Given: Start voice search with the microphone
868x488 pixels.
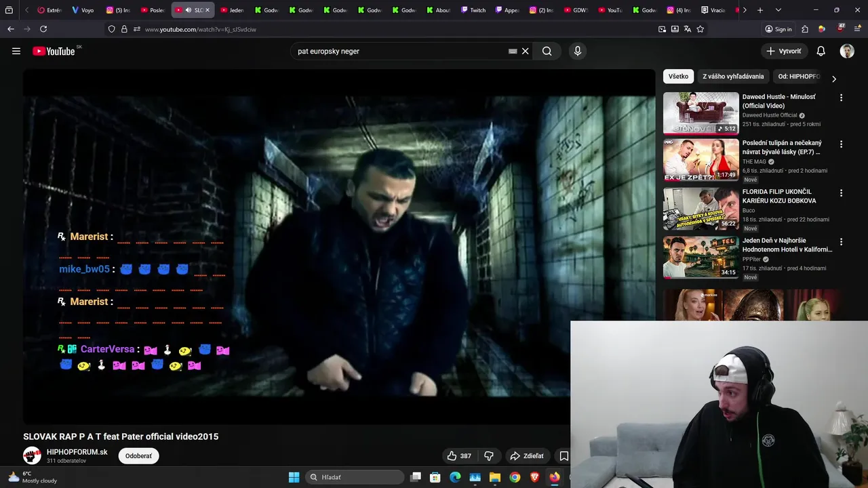Looking at the screenshot, I should (x=578, y=51).
